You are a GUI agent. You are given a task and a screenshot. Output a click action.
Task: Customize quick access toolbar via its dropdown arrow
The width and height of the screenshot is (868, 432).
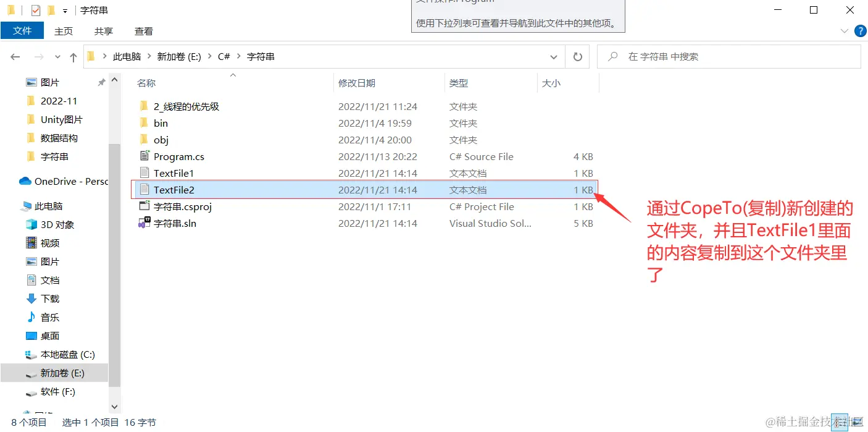tap(65, 10)
